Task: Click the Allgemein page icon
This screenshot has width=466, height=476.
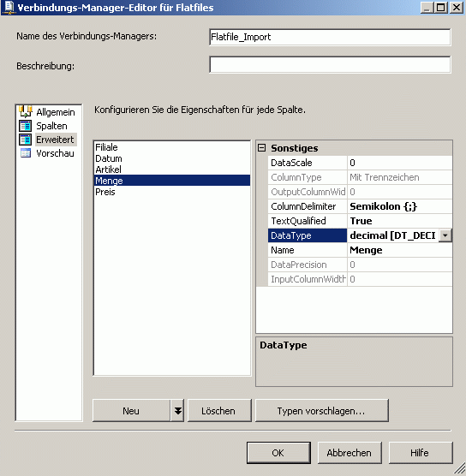Action: coord(26,111)
